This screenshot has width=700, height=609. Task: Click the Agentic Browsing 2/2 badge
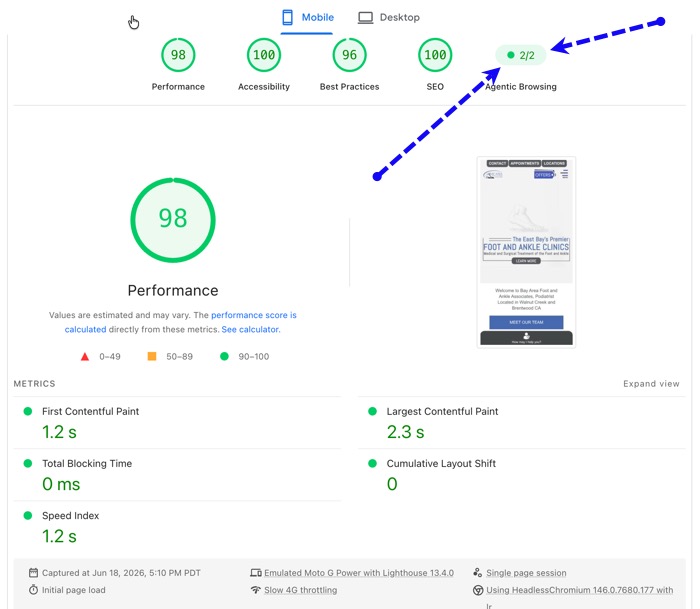(x=521, y=55)
